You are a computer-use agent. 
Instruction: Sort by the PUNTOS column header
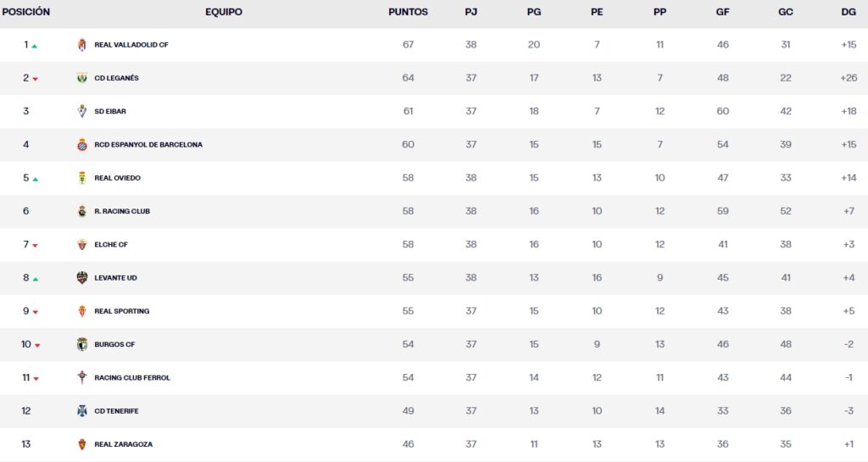(x=408, y=13)
